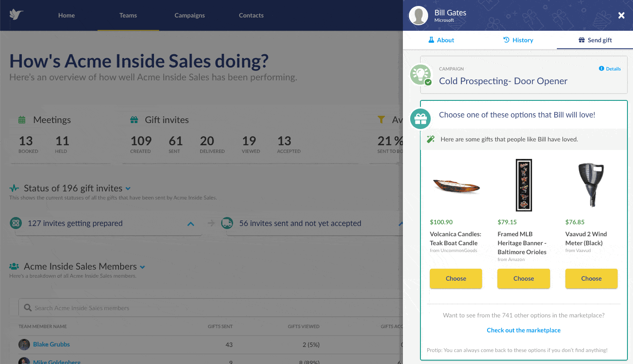Expand the Status of 196 gift invites dropdown
633x364 pixels.
pyautogui.click(x=128, y=188)
